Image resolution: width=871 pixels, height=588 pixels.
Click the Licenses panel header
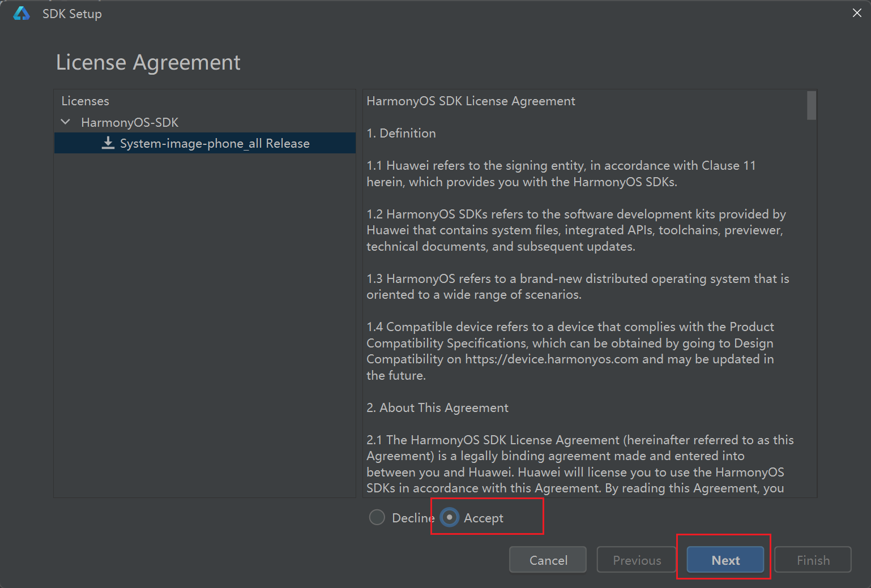[x=86, y=101]
